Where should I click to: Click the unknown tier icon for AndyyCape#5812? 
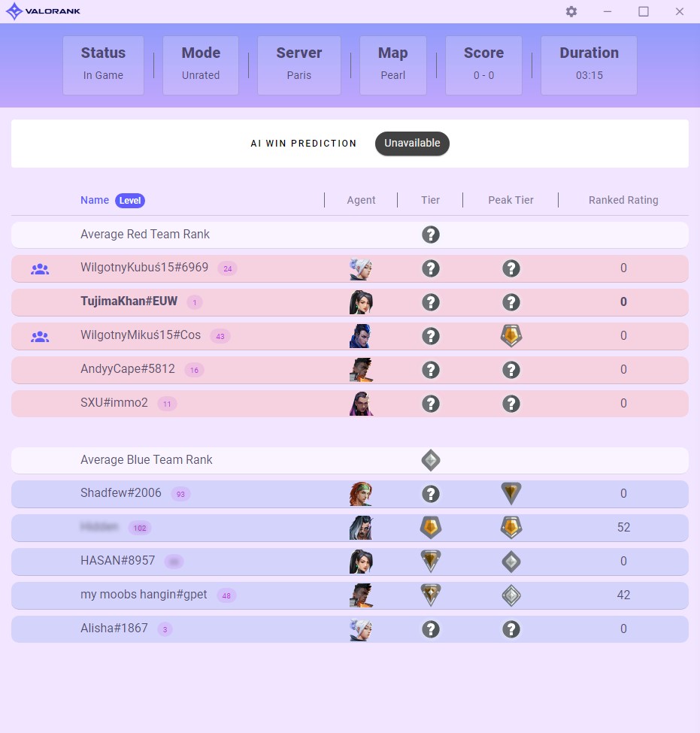tap(430, 370)
